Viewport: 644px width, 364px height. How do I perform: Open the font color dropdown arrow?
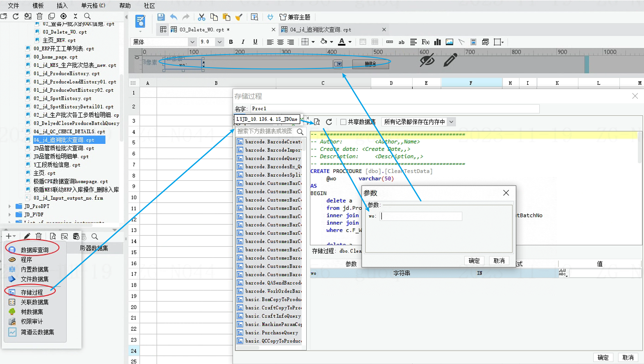(x=350, y=42)
